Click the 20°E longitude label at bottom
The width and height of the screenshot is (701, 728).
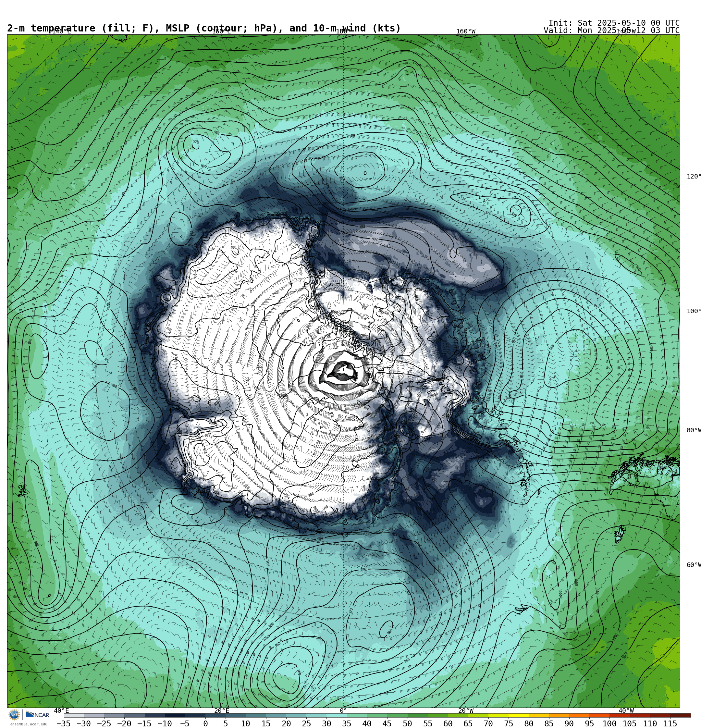[x=221, y=711]
